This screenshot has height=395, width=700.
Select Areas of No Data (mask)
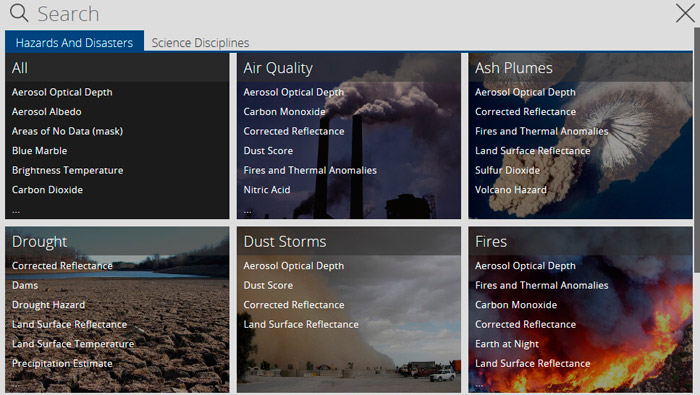[67, 131]
